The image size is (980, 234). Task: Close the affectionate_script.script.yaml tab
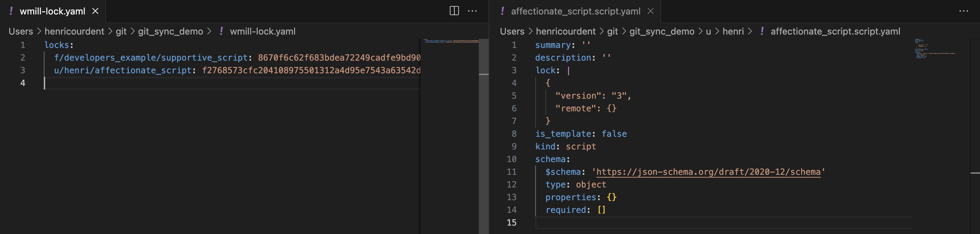(651, 11)
